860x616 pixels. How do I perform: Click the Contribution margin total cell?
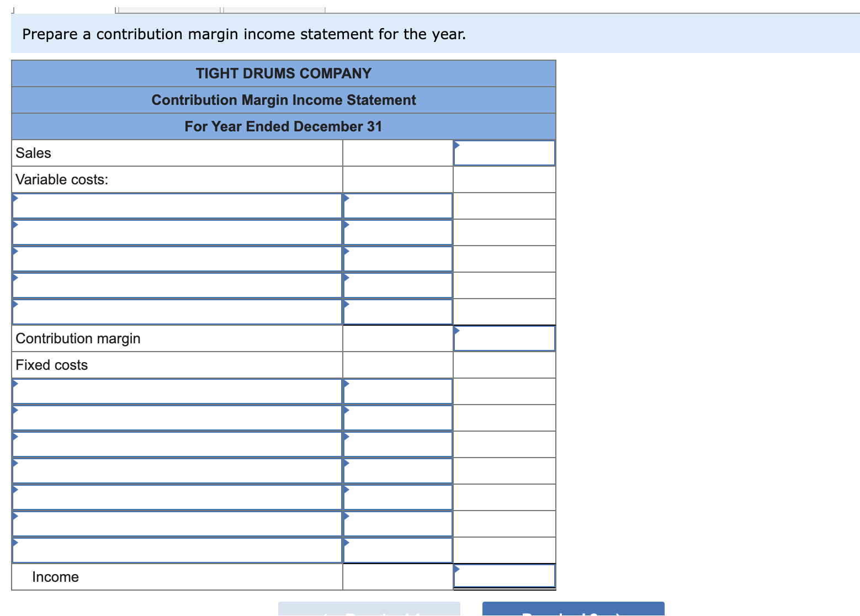503,338
